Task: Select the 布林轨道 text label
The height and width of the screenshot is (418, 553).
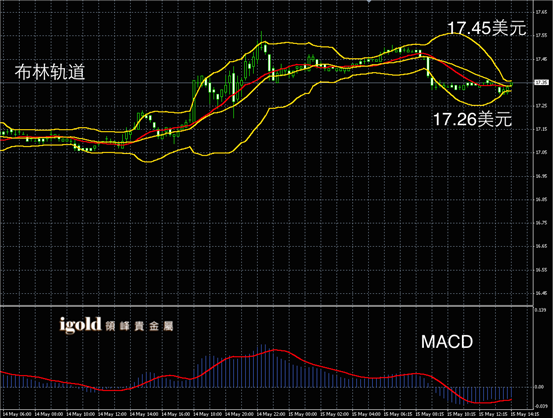Action: coord(50,72)
